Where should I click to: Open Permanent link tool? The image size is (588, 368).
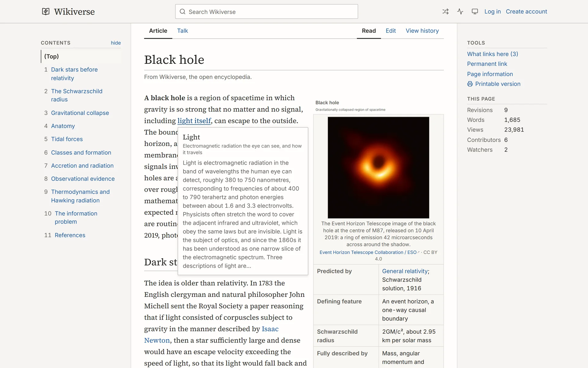coord(487,64)
